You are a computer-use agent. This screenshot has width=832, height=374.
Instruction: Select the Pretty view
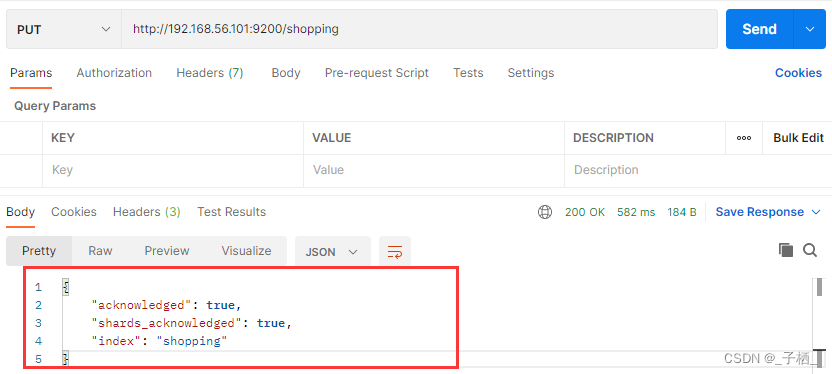tap(39, 251)
